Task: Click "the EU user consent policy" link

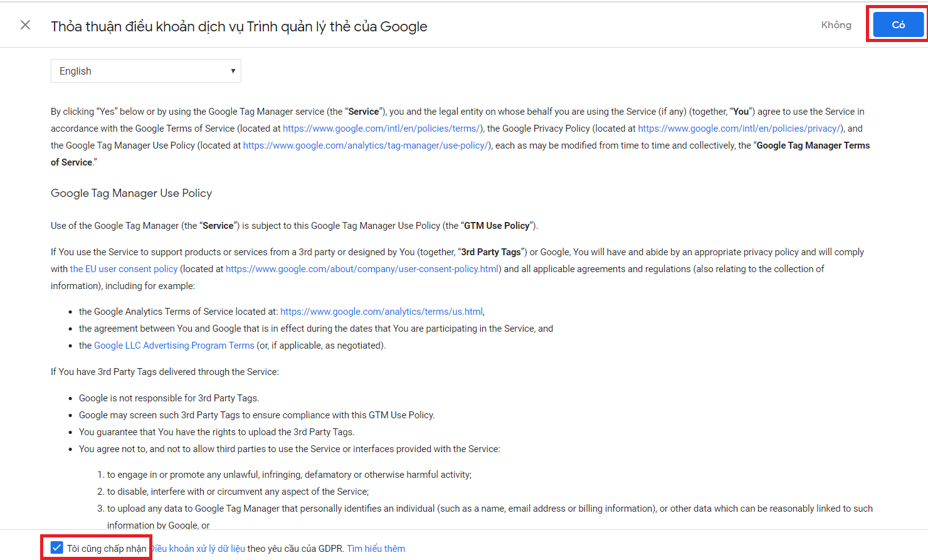Action: click(124, 268)
